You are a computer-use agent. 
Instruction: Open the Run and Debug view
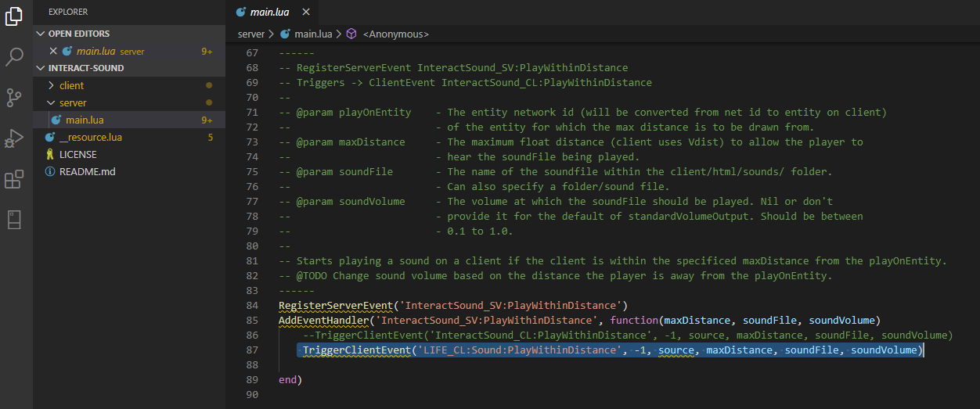click(x=14, y=138)
